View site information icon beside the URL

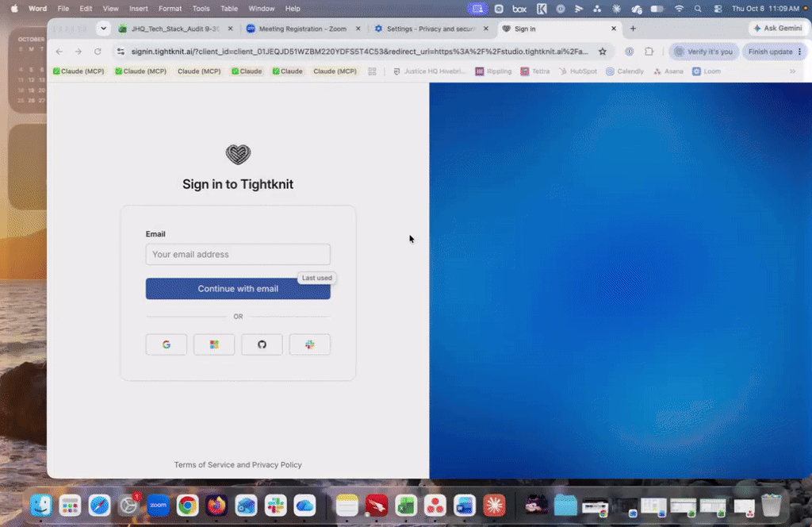[x=121, y=52]
